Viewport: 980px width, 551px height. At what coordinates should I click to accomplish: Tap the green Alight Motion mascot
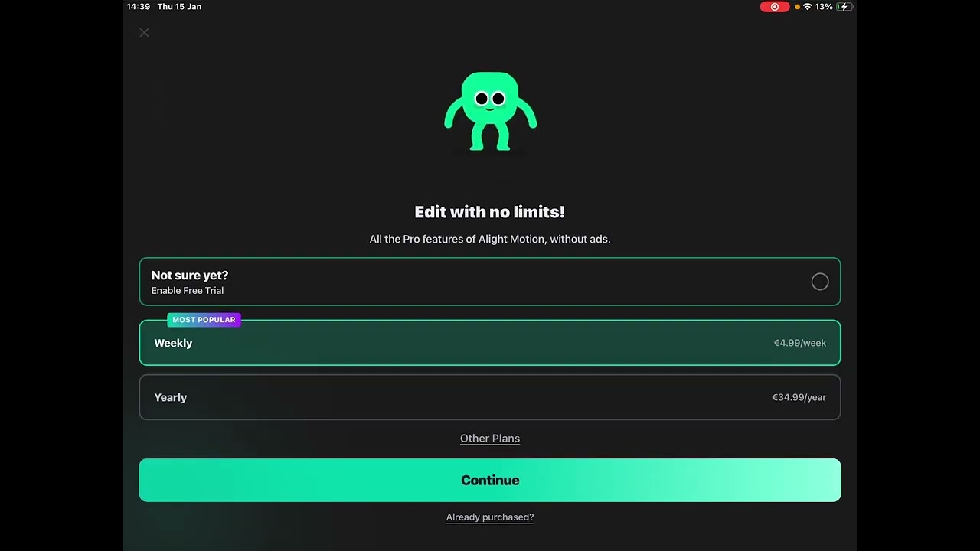click(490, 111)
